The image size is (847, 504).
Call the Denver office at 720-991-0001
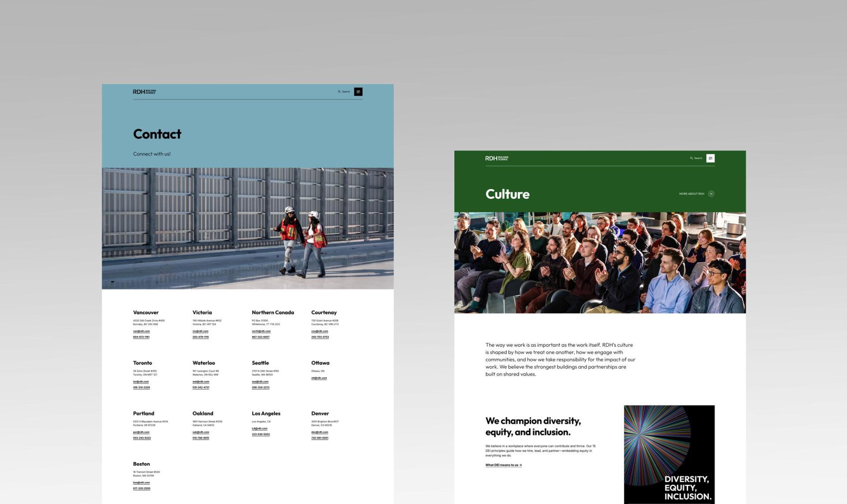pyautogui.click(x=319, y=438)
